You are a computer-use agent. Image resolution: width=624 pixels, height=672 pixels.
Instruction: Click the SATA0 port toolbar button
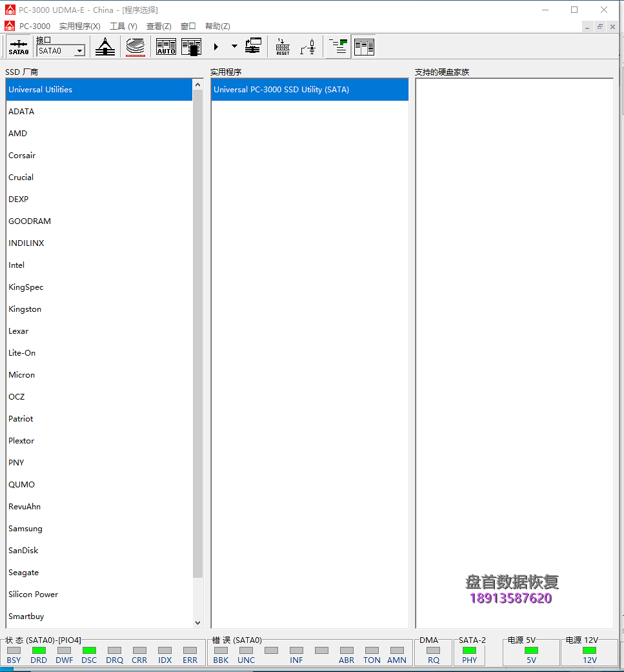(x=19, y=46)
